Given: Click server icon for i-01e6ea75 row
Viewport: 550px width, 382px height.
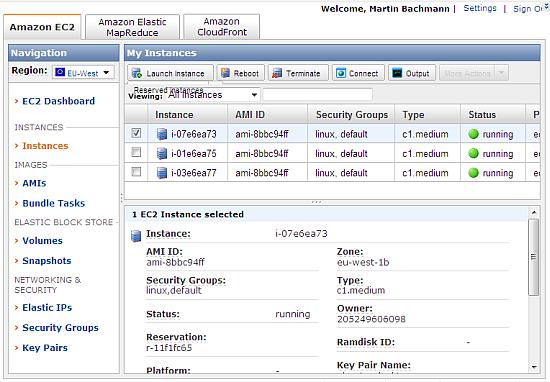Looking at the screenshot, I should pos(161,153).
